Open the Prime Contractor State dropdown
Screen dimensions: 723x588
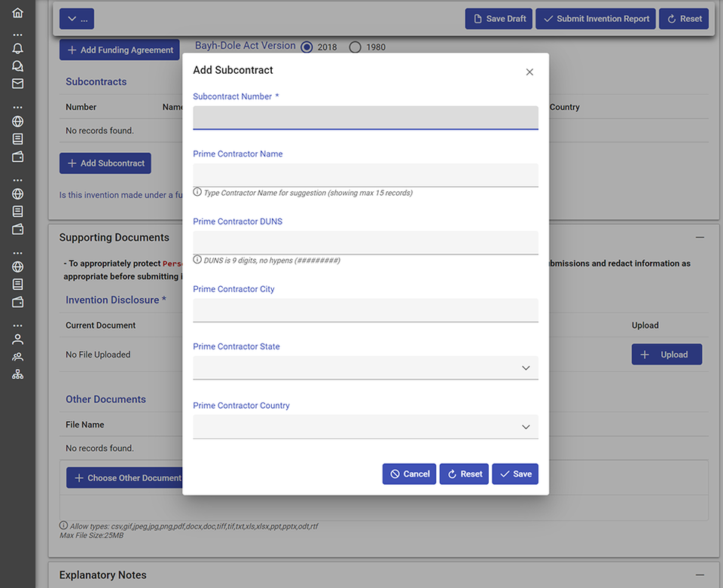[x=526, y=367]
